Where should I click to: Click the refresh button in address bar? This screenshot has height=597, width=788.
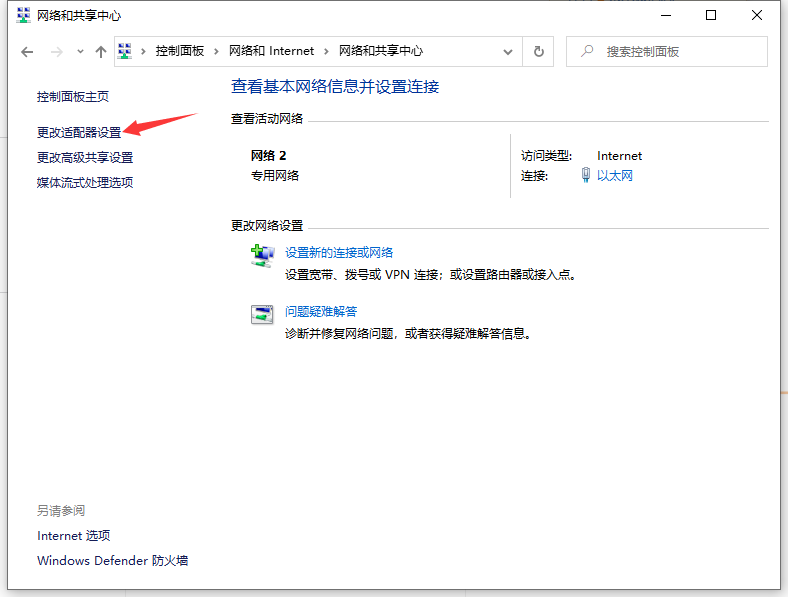click(539, 51)
